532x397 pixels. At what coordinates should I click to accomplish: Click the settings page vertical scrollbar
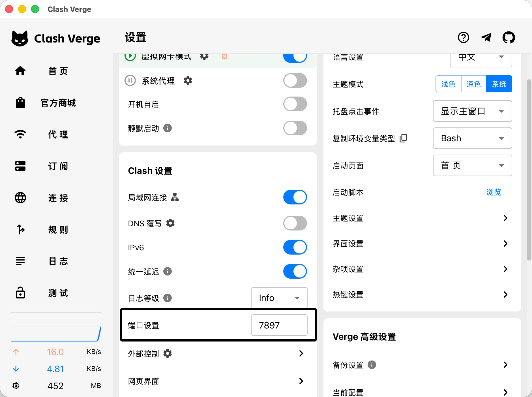(x=529, y=170)
